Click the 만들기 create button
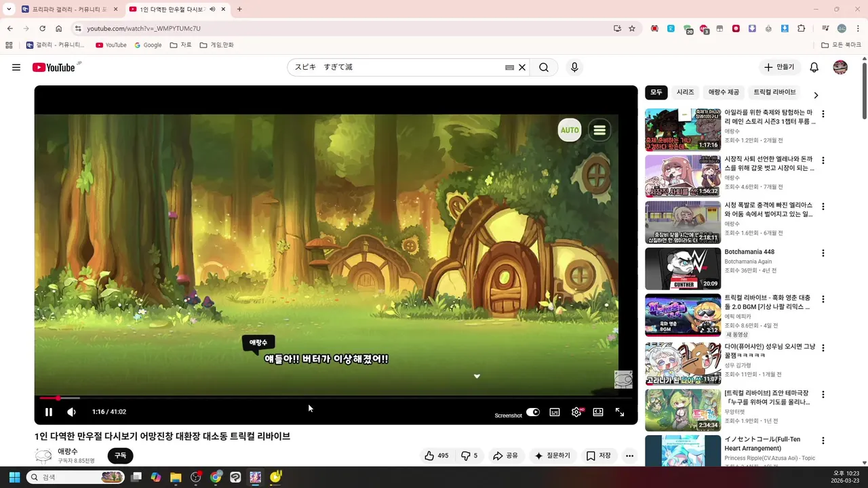Screen dimensions: 868x488 click(779, 67)
